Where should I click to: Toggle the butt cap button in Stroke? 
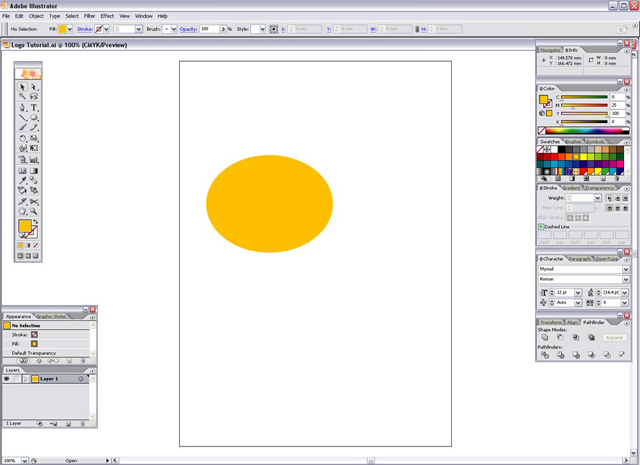609,198
